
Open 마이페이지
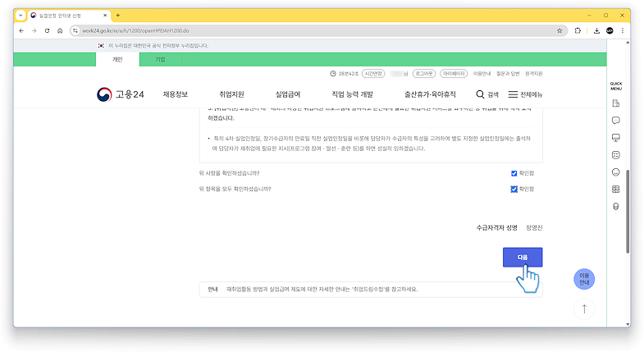point(454,74)
